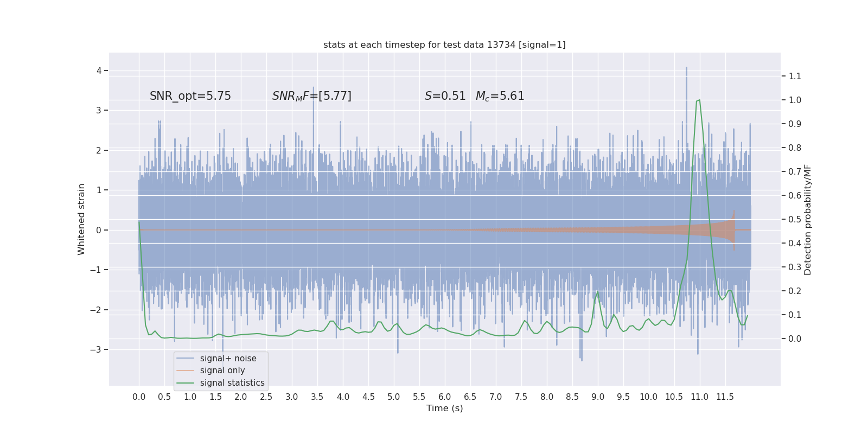Click the time axis tick label 5.0
Viewport: 868px width, 434px height.
click(394, 397)
